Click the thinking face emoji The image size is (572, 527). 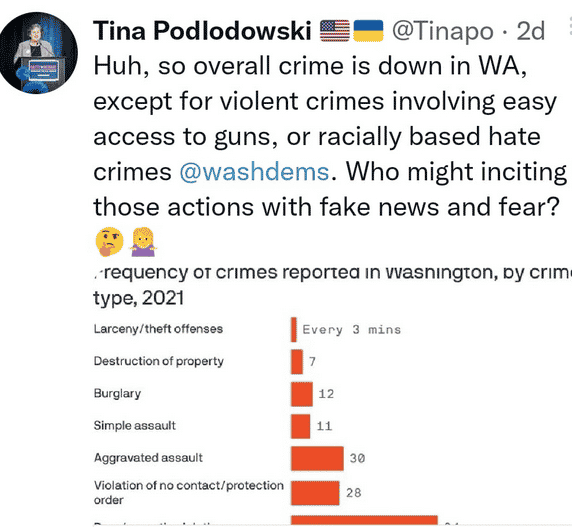click(109, 241)
